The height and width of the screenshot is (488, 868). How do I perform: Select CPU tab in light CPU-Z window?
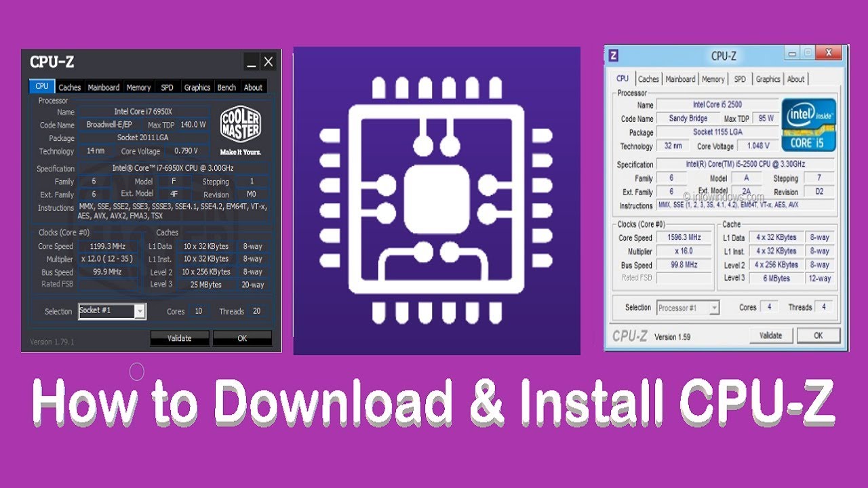coord(623,79)
